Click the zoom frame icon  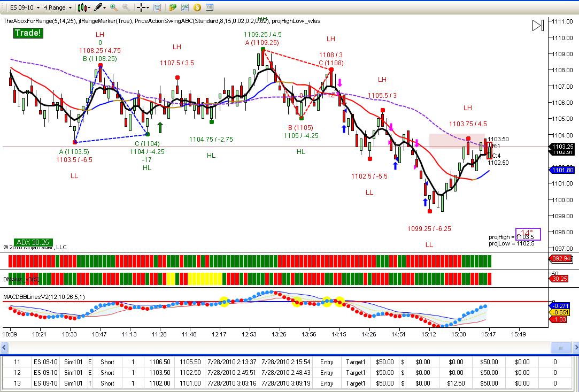(x=157, y=7)
